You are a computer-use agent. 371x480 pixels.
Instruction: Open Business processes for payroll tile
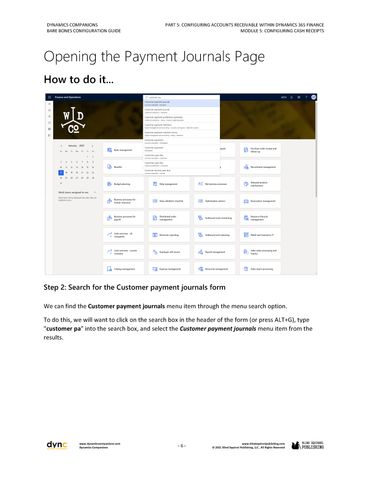coord(124,218)
